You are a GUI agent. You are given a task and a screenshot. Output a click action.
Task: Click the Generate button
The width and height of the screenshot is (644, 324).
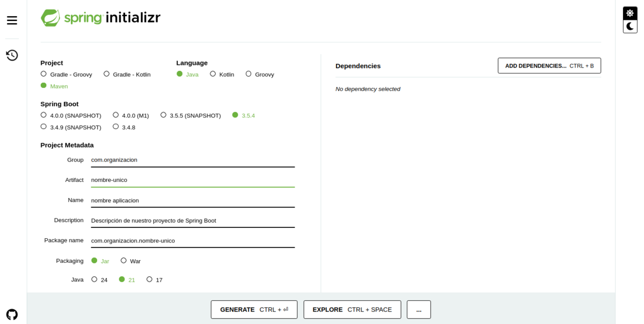(254, 310)
